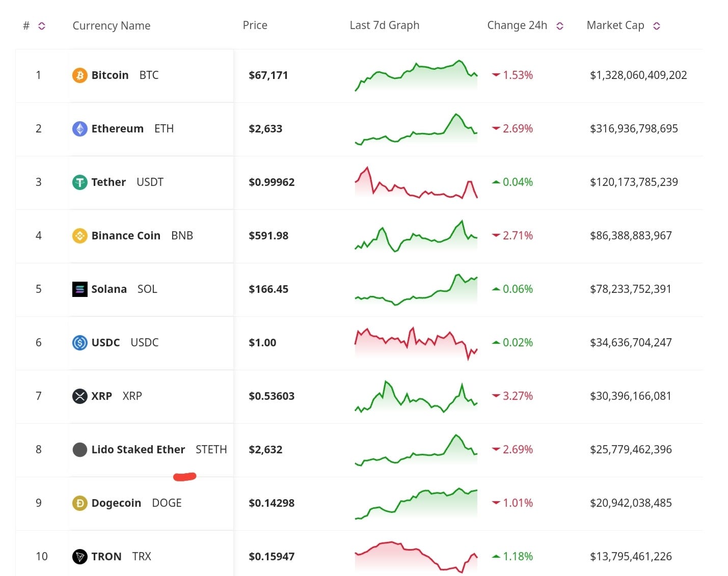Image resolution: width=728 pixels, height=576 pixels.
Task: Click the rank number 10
Action: (x=41, y=557)
